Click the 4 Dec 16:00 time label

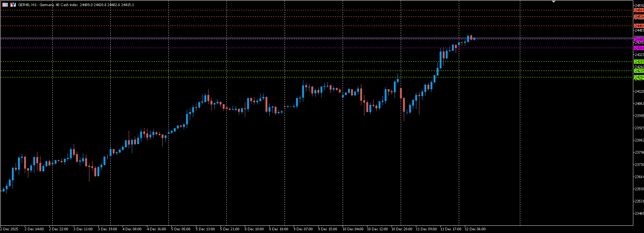tap(156, 229)
